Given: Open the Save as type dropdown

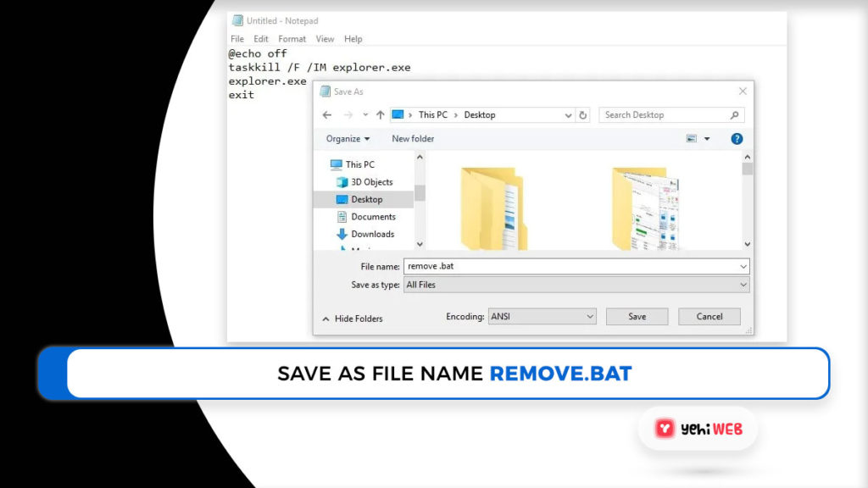Looking at the screenshot, I should point(576,285).
